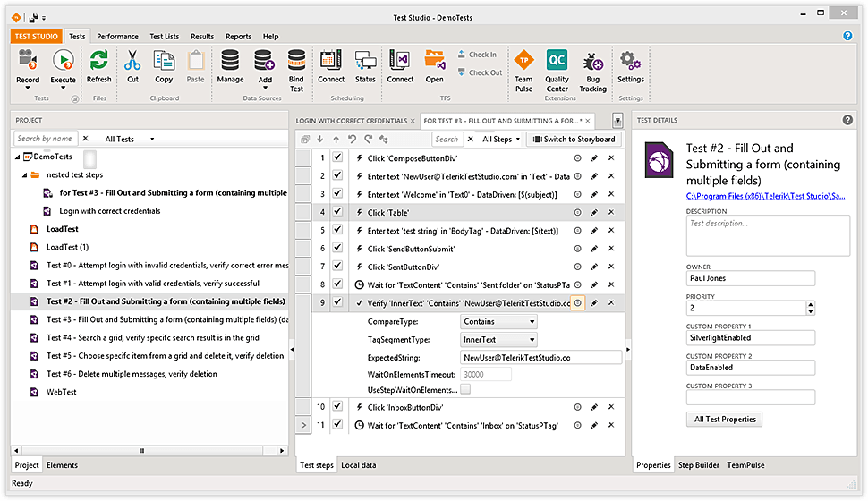This screenshot has height=501, width=868.
Task: Open Local data tab
Action: (x=358, y=465)
